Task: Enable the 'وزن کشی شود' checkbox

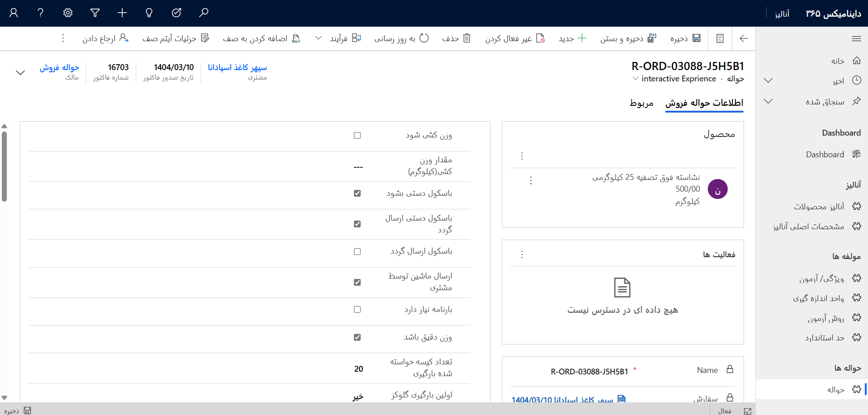Action: 357,135
